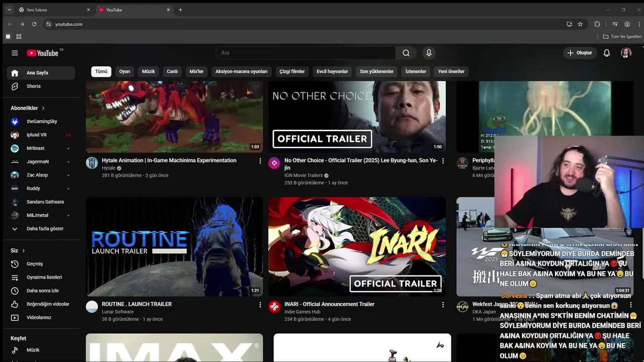
Task: Open Oynatma listeleri in sidebar
Action: 41,277
